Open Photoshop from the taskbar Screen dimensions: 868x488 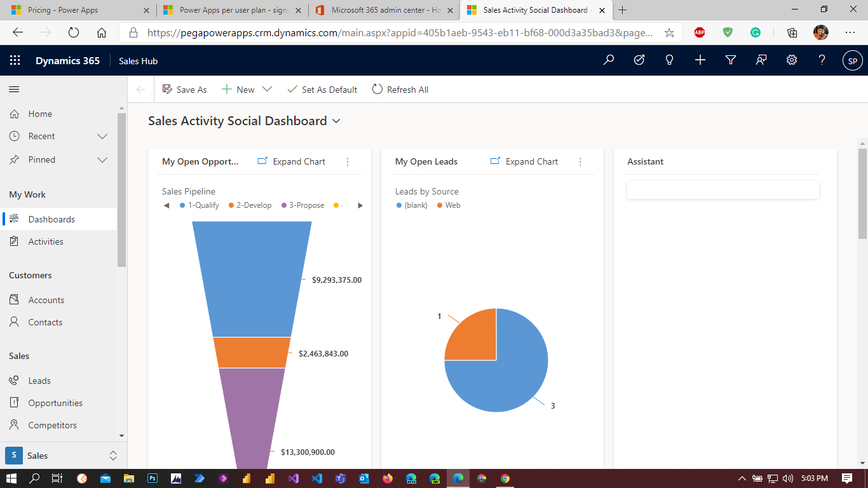click(x=153, y=478)
